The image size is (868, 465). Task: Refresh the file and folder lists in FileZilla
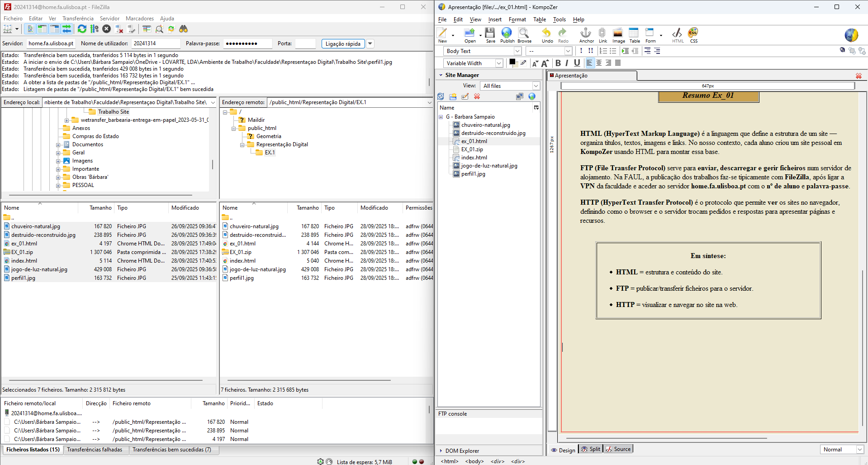pyautogui.click(x=81, y=29)
